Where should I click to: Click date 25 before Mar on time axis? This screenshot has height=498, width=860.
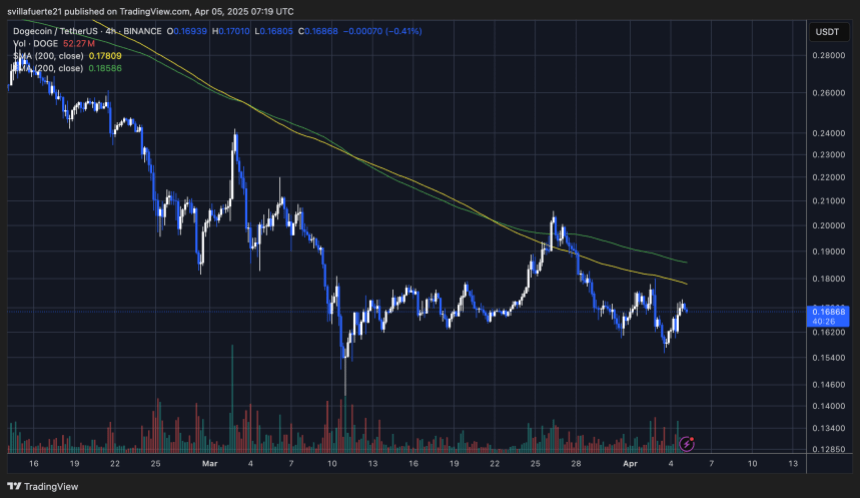155,464
